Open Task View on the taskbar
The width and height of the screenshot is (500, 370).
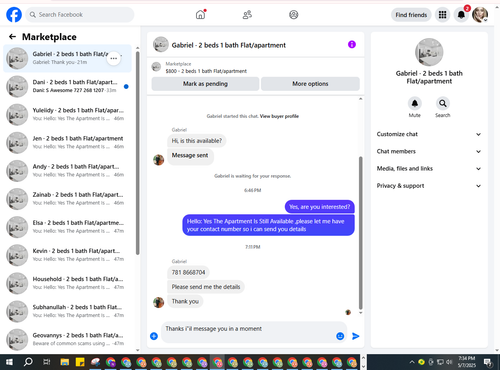(x=47, y=362)
